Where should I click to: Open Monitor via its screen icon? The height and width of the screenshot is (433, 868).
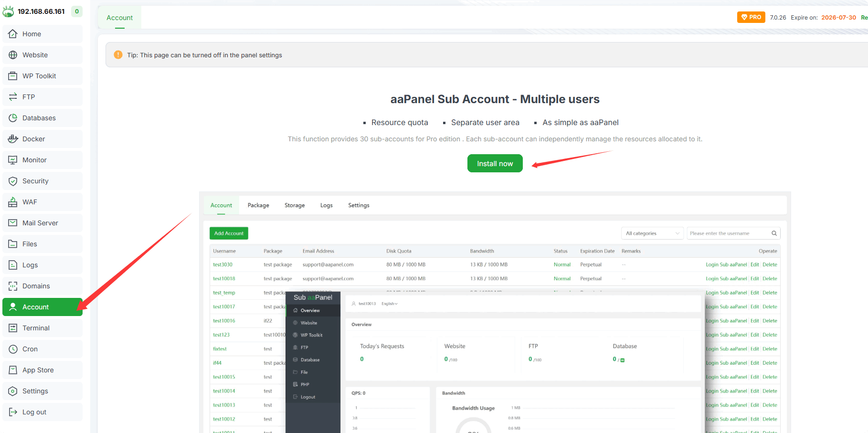[x=13, y=160]
